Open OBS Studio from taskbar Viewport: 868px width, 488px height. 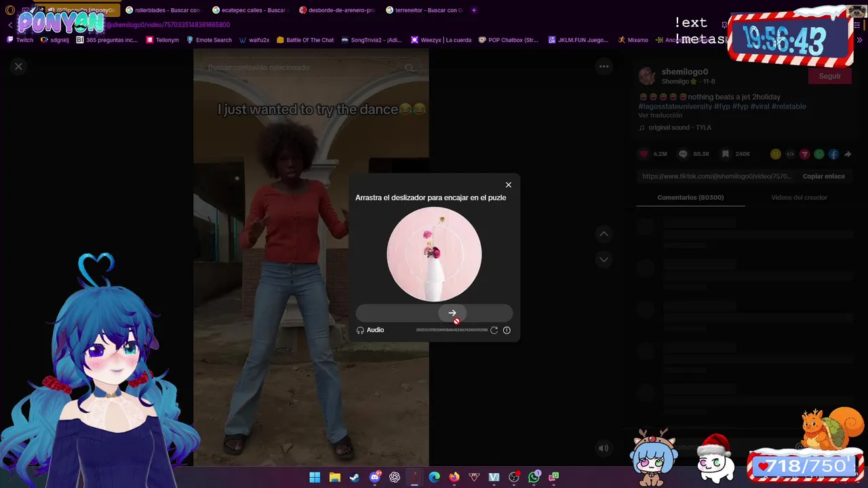tap(514, 477)
